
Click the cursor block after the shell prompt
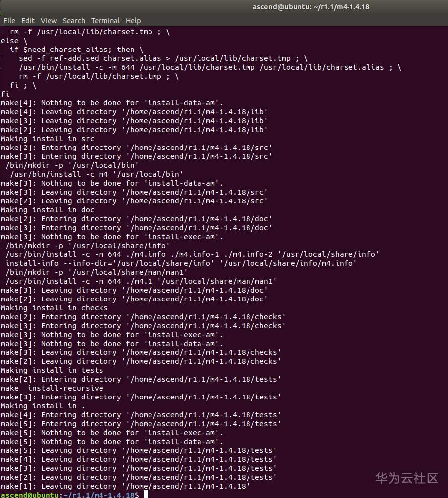[x=144, y=495]
